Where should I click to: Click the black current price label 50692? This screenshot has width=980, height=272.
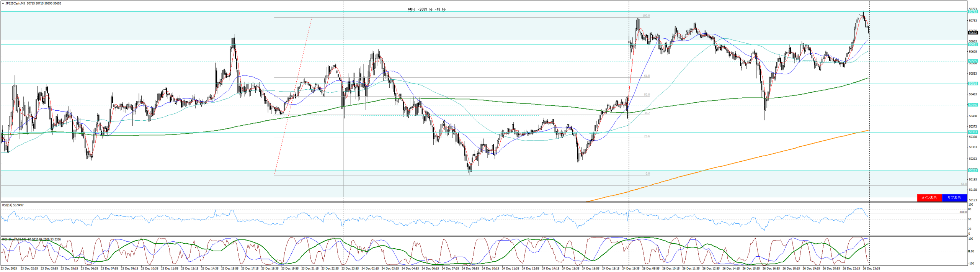pos(973,33)
